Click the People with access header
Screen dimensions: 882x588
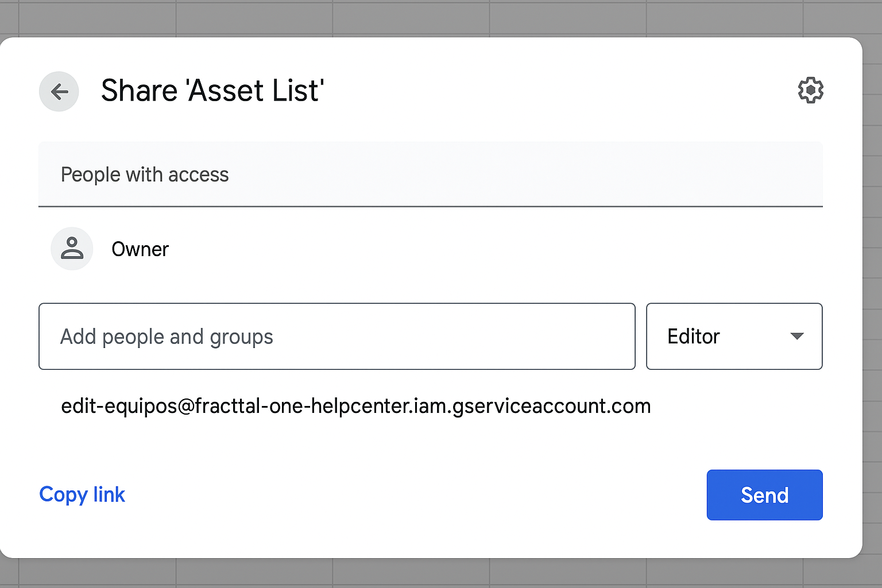[145, 175]
